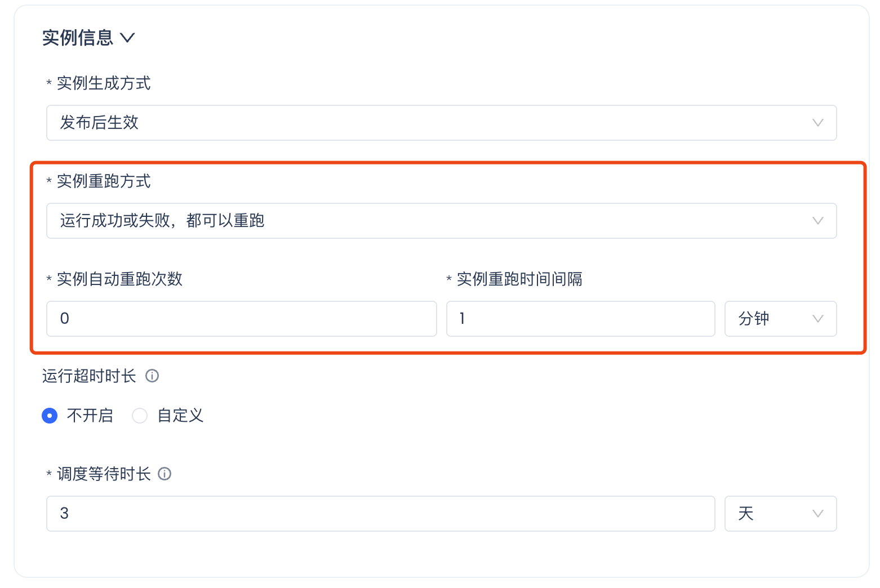Click the info icon beside 调度等待时长
The width and height of the screenshot is (880, 588).
pos(165,474)
